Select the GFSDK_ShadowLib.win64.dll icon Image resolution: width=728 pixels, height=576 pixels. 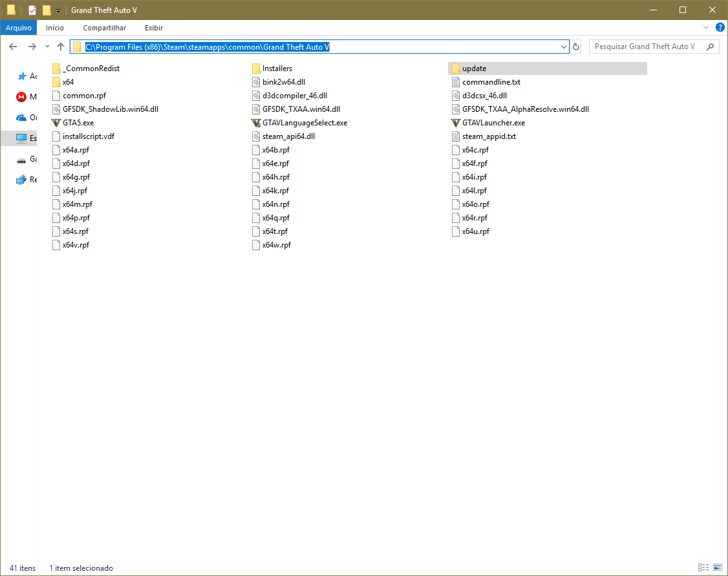pyautogui.click(x=56, y=109)
